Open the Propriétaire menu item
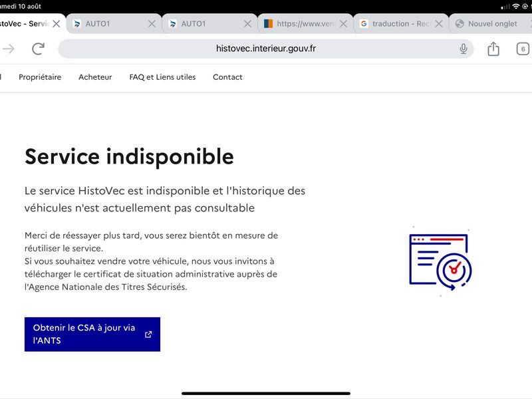Viewport: 532px width, 399px height. pos(40,77)
